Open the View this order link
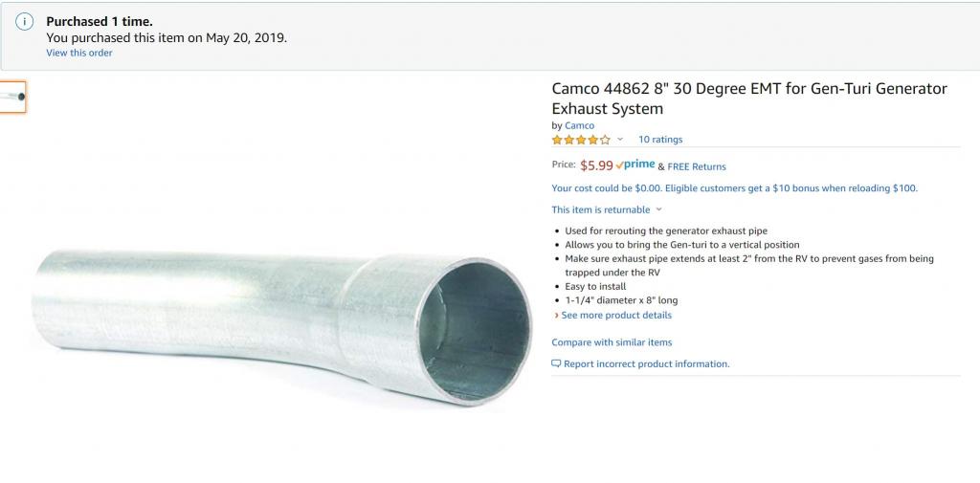980x483 pixels. click(x=79, y=53)
